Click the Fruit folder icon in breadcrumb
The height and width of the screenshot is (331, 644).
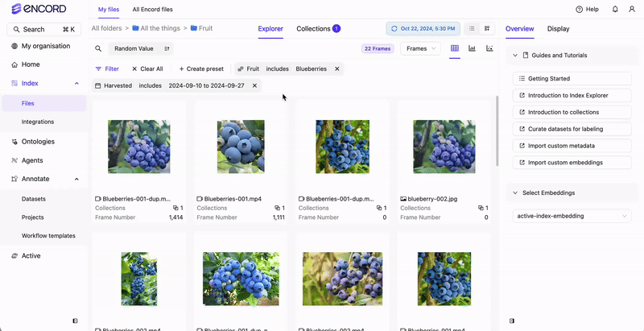[193, 28]
